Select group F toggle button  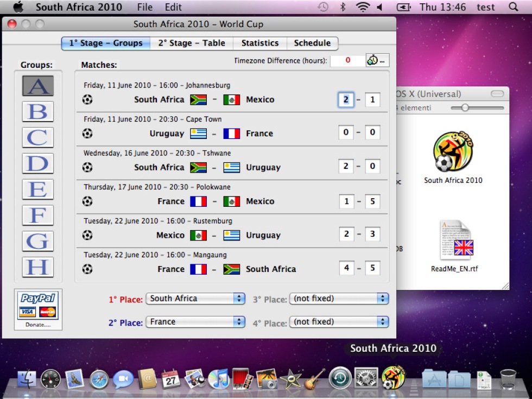pyautogui.click(x=37, y=215)
